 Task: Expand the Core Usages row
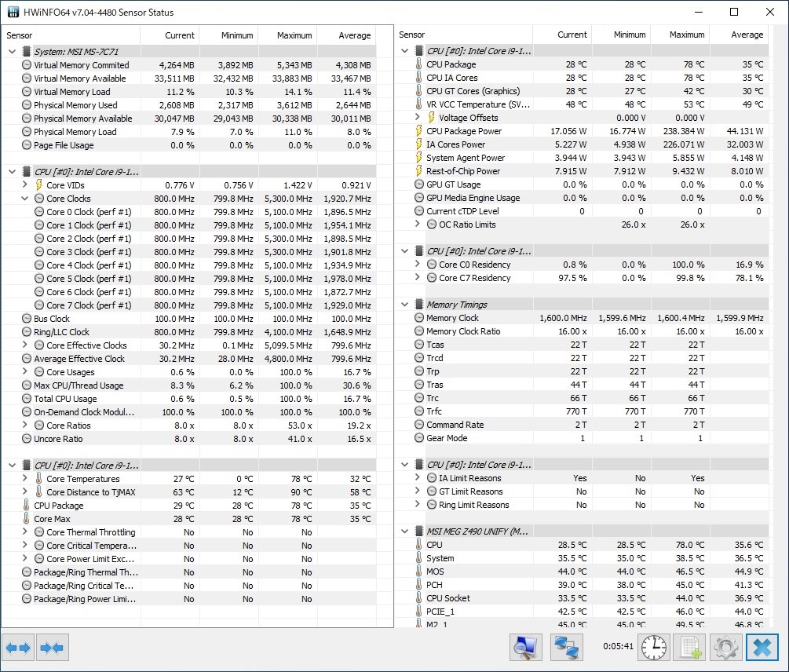click(x=24, y=371)
